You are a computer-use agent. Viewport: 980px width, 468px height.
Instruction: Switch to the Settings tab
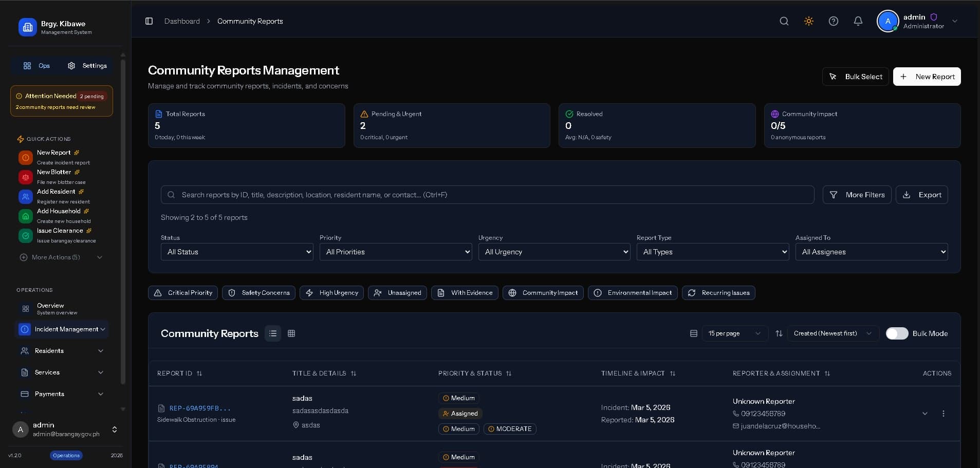point(87,66)
